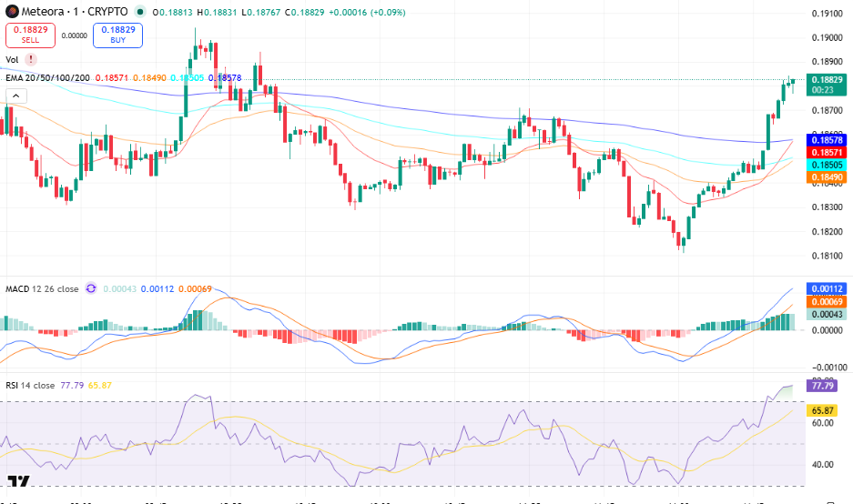Click the 0.19100 label on the price axis
This screenshot has height=504, width=853.
click(827, 14)
